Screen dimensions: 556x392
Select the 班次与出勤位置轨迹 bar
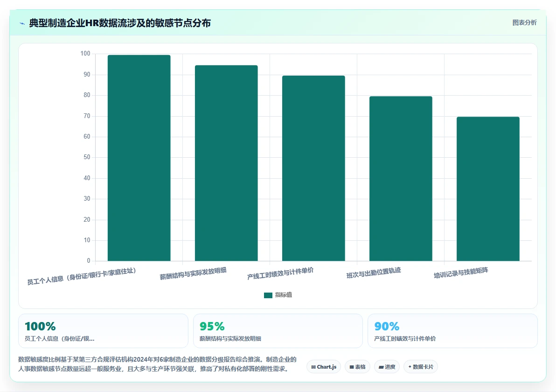point(401,178)
